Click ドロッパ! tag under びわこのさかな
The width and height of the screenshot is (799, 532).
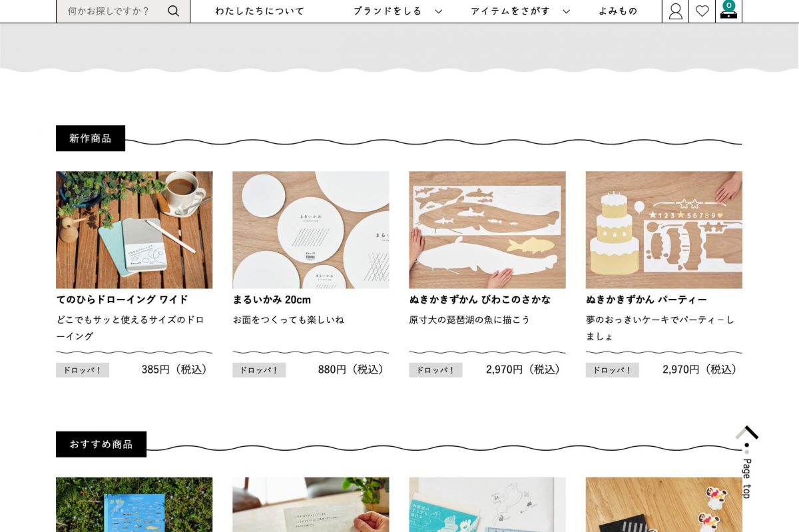click(x=435, y=370)
